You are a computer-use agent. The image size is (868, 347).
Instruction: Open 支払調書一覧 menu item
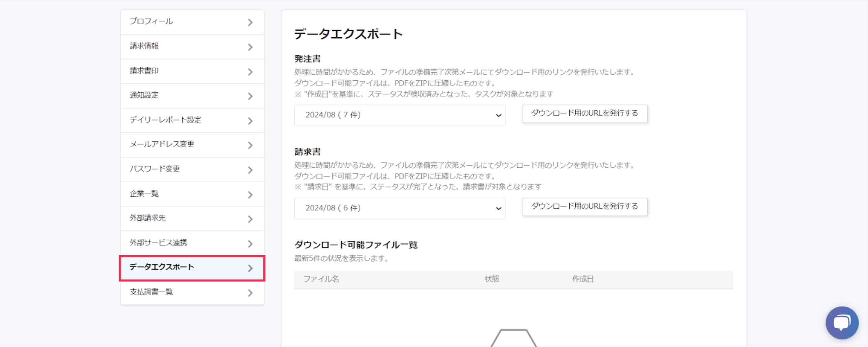(x=192, y=293)
